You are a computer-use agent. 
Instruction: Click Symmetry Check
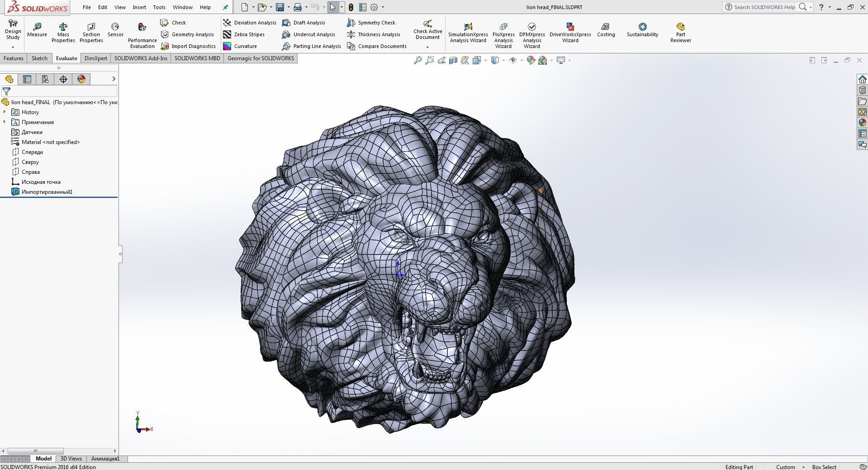pos(371,23)
